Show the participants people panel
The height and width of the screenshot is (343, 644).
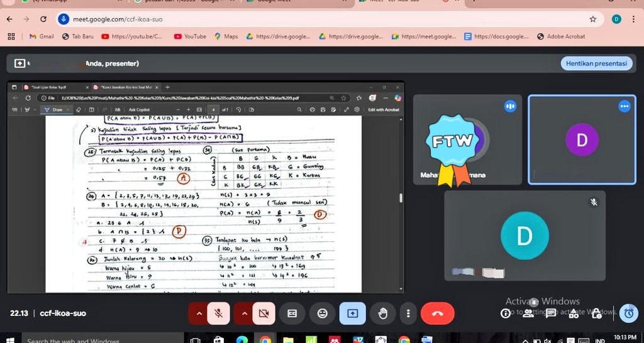pos(528,313)
